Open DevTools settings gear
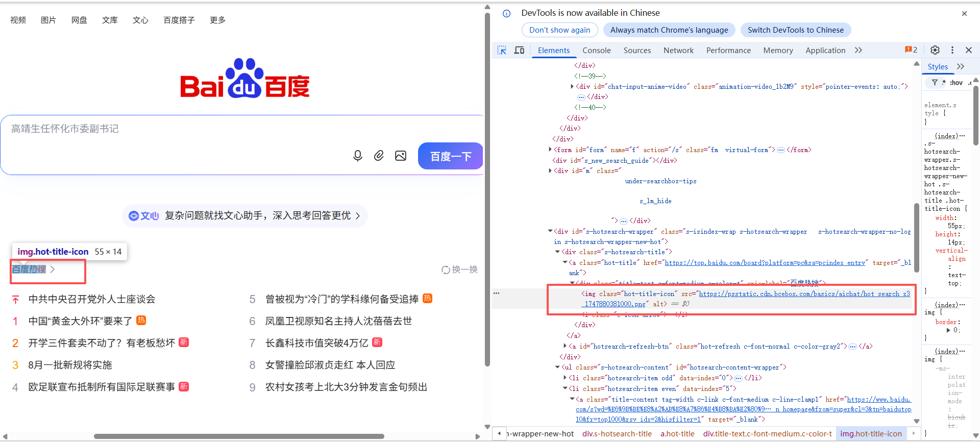980x442 pixels. tap(935, 50)
